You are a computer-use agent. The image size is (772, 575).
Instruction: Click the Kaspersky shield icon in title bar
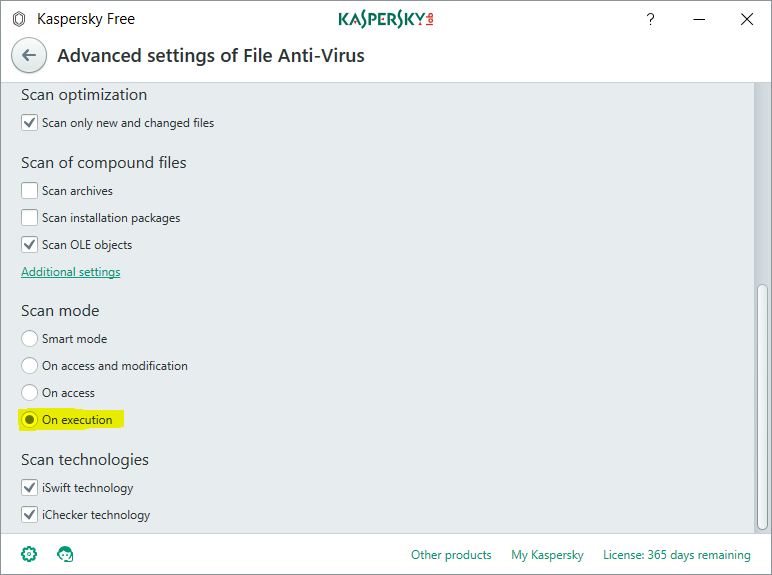pyautogui.click(x=19, y=19)
